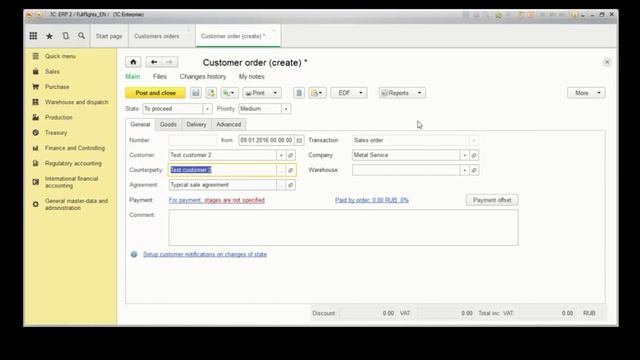Screen dimensions: 640x360
Task: Open Purchase section in sidebar
Action: [57, 87]
